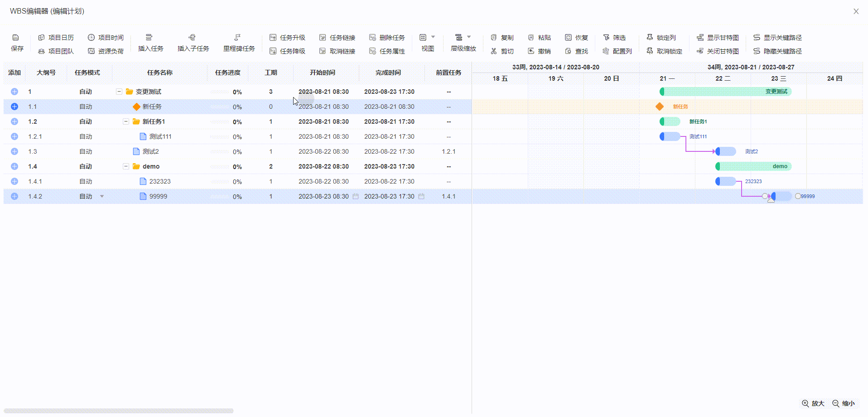The height and width of the screenshot is (417, 868).
Task: Collapse the demo task folder
Action: coord(126,166)
